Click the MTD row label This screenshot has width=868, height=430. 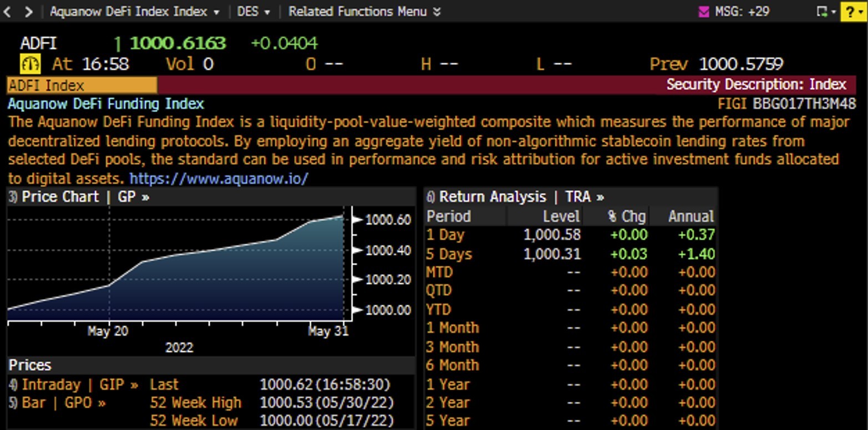439,272
